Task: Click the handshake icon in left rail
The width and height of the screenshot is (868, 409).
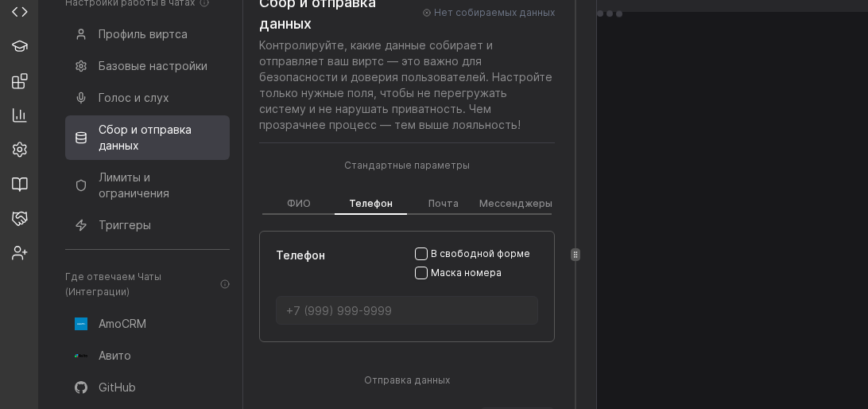Action: [20, 219]
